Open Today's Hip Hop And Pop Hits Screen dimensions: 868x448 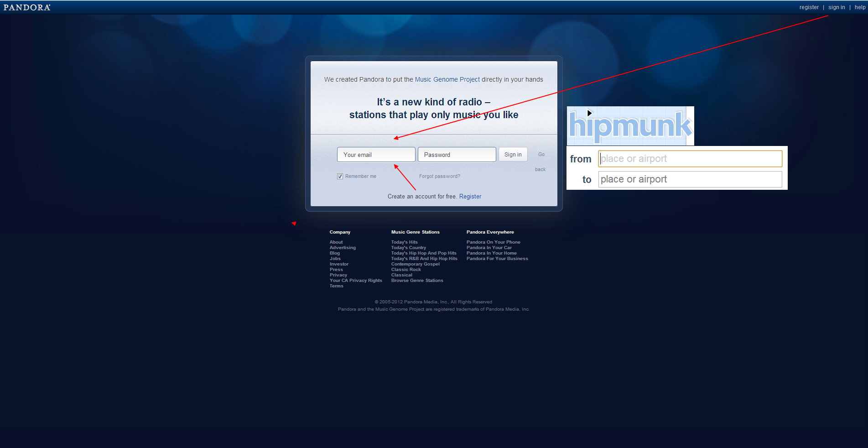pos(424,253)
